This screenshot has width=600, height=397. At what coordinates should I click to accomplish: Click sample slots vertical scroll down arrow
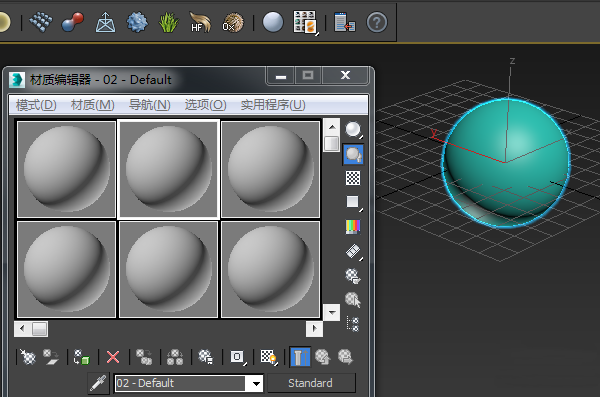332,312
